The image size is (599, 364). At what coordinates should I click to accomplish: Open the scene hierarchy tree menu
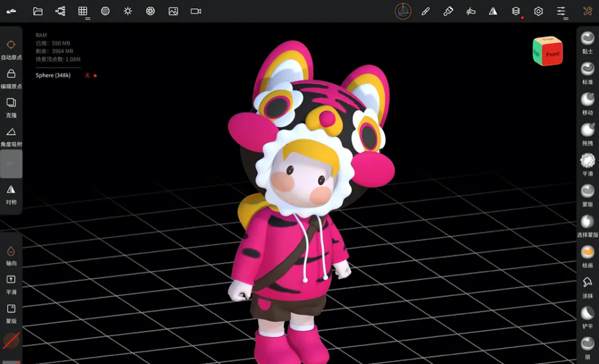coord(60,11)
